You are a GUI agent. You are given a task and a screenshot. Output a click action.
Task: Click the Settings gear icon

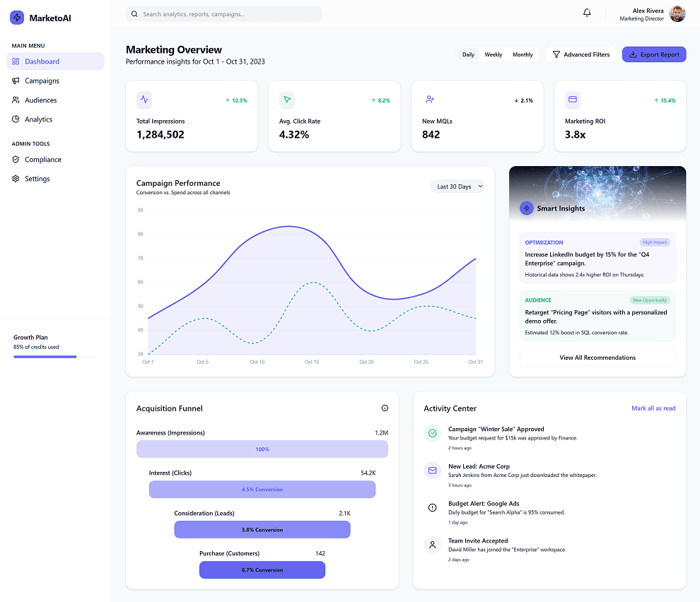[x=16, y=179]
